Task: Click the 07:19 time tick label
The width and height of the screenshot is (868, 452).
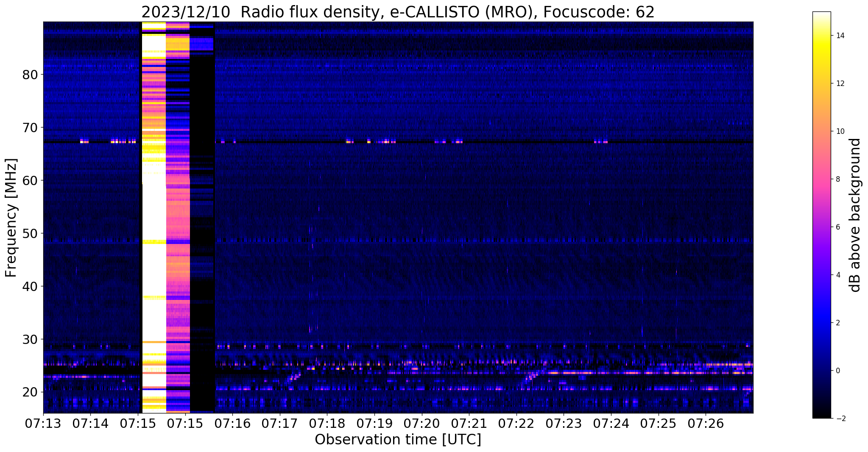Action: [374, 424]
